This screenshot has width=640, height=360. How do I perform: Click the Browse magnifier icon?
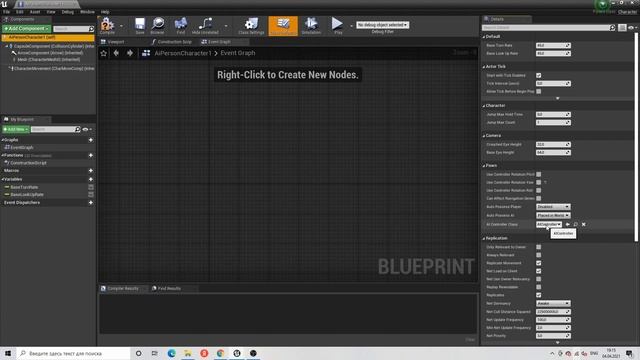coord(158,24)
